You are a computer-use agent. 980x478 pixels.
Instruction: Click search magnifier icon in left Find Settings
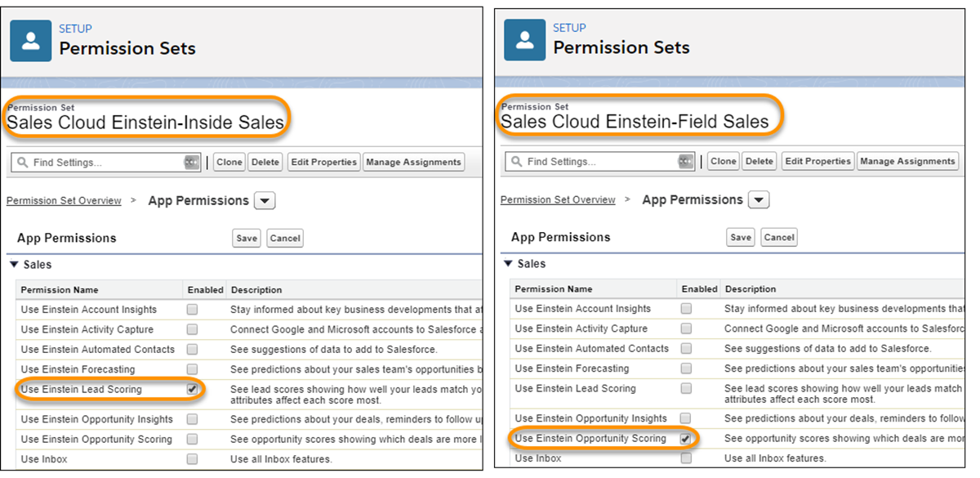click(x=22, y=163)
